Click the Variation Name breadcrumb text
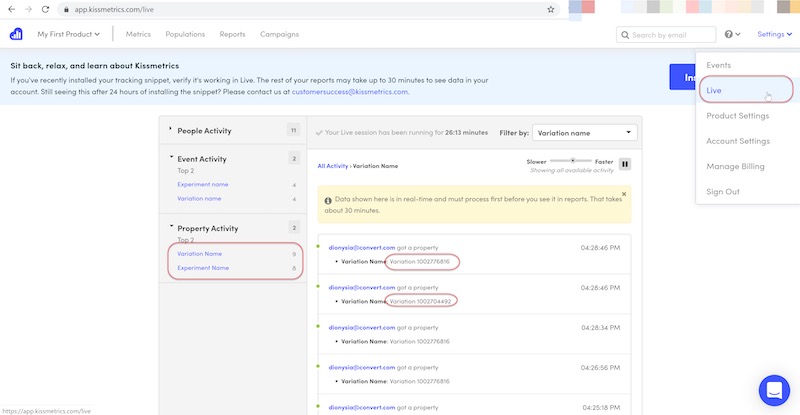 click(376, 166)
